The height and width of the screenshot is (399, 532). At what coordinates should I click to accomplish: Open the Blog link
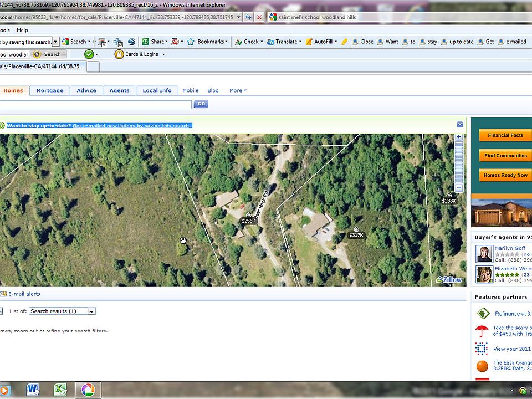tap(213, 90)
